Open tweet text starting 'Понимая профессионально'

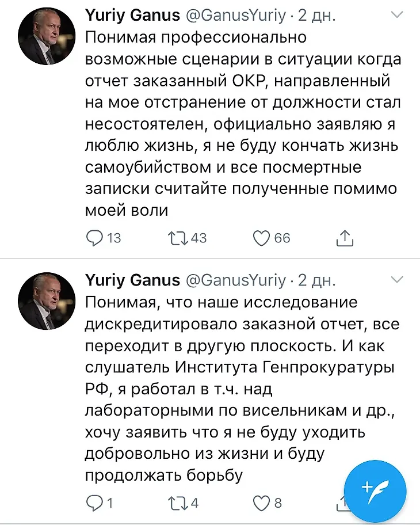click(x=243, y=124)
